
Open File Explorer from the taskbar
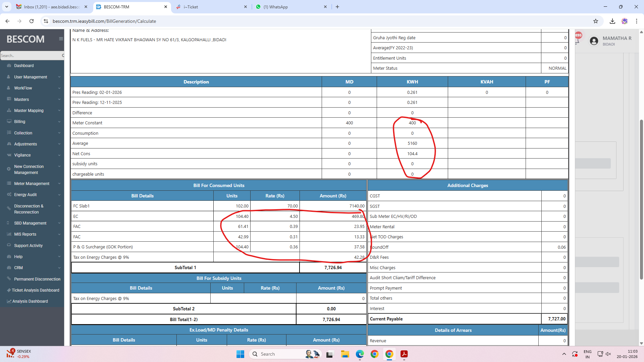click(x=345, y=354)
